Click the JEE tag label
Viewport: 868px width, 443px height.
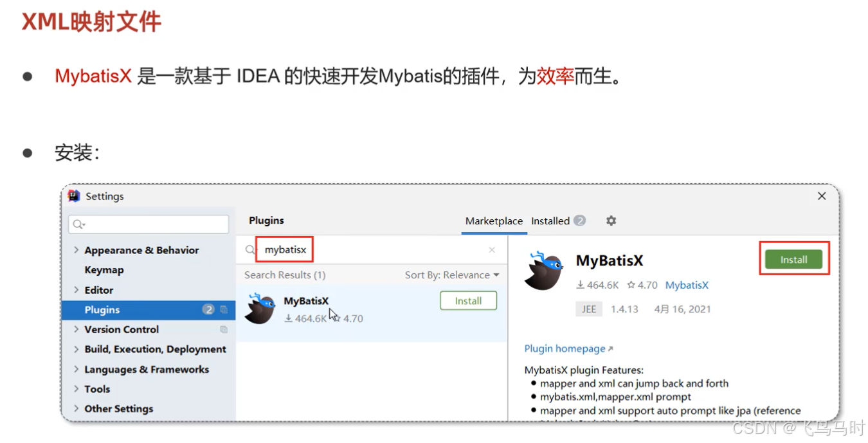point(589,309)
